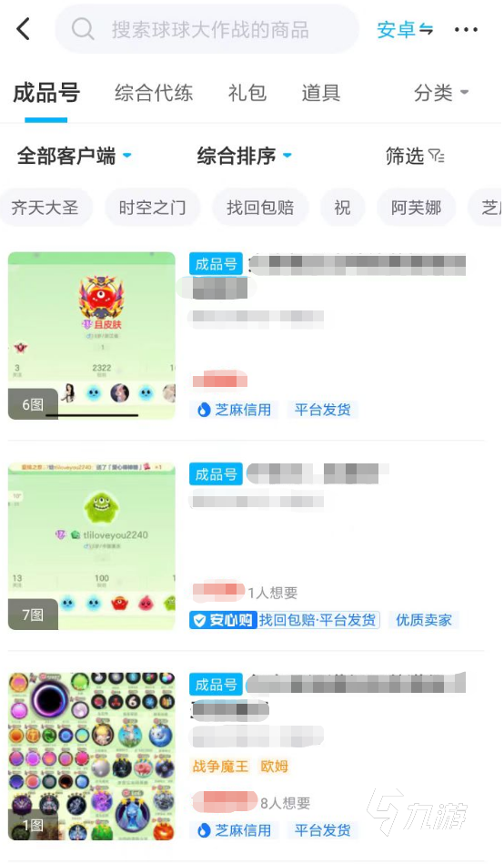Click the search magnifier icon

pyautogui.click(x=83, y=28)
